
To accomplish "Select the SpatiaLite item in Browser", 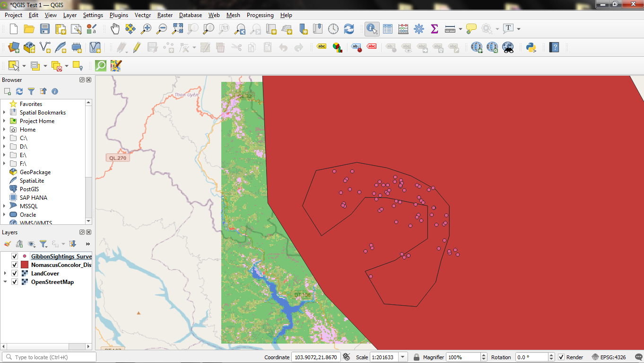I will pyautogui.click(x=32, y=181).
